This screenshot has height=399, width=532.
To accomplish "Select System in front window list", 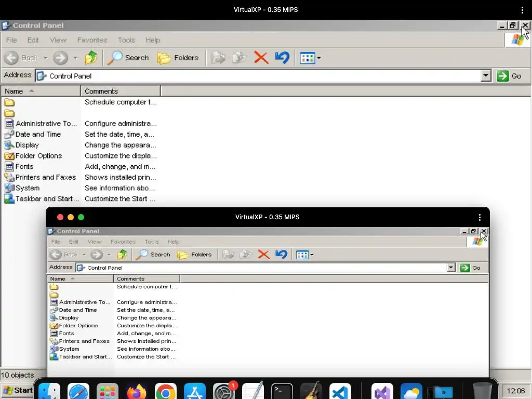I will tap(64, 349).
